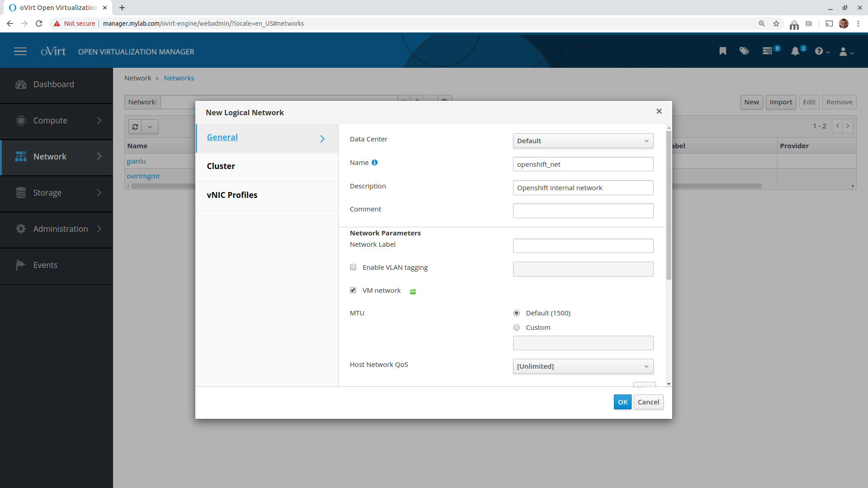Click OK to create the network

[x=623, y=402]
